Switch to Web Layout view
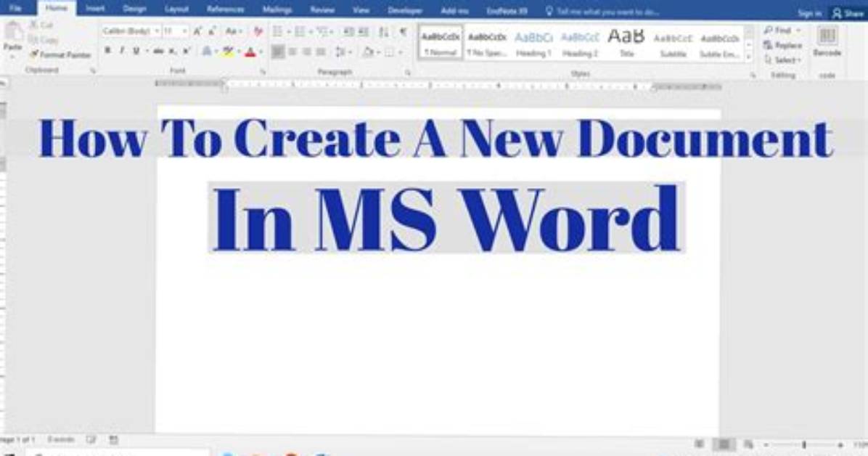This screenshot has height=456, width=868. click(x=748, y=444)
